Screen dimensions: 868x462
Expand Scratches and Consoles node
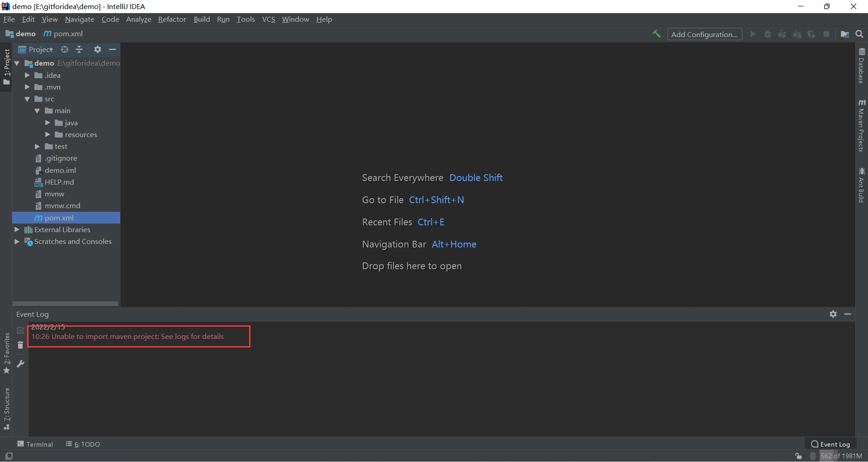(x=17, y=242)
